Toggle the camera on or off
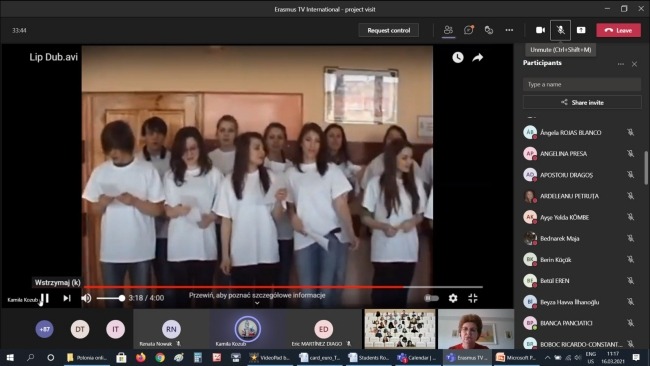The width and height of the screenshot is (650, 366). coord(541,30)
